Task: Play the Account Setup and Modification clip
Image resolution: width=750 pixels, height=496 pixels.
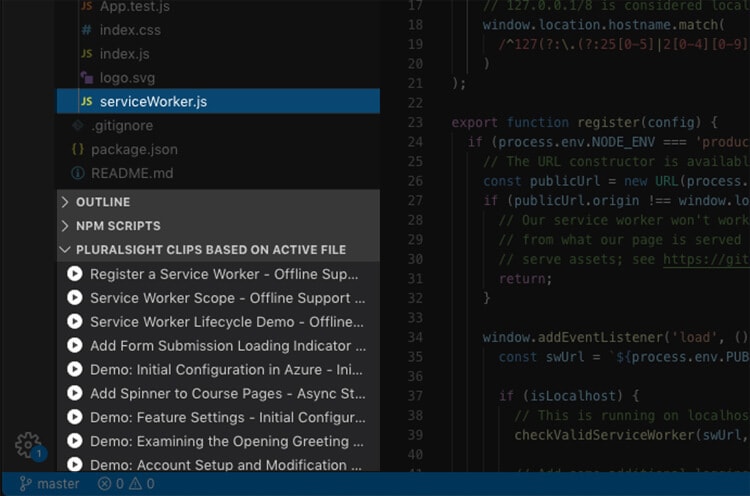Action: pos(75,464)
